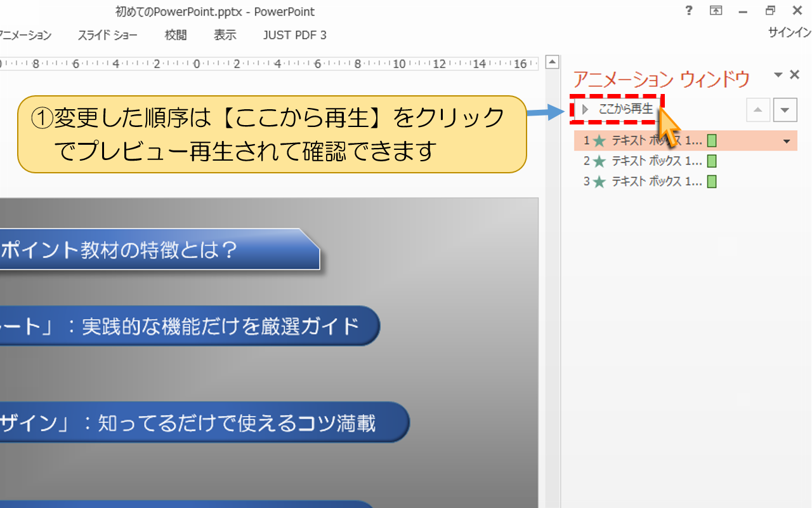Click green timing bar of item 2
Screen dimensions: 812x508
[712, 161]
